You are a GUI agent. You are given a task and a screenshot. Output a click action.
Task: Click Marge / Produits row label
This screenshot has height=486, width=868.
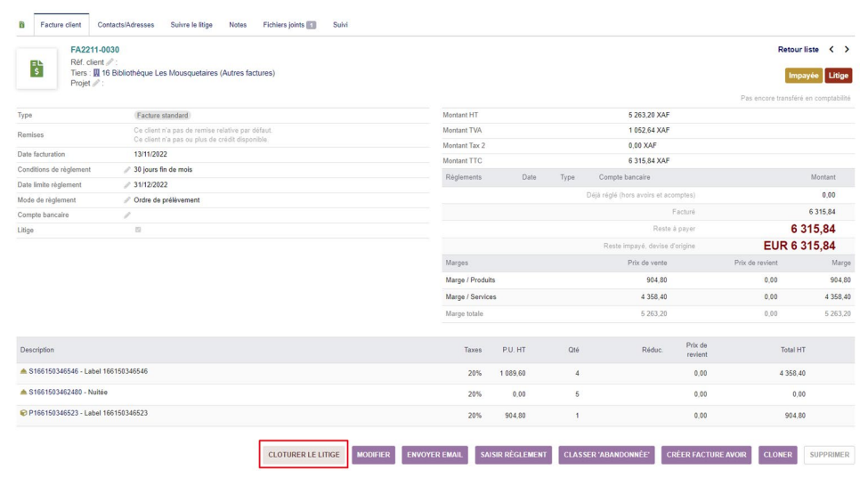tap(470, 280)
